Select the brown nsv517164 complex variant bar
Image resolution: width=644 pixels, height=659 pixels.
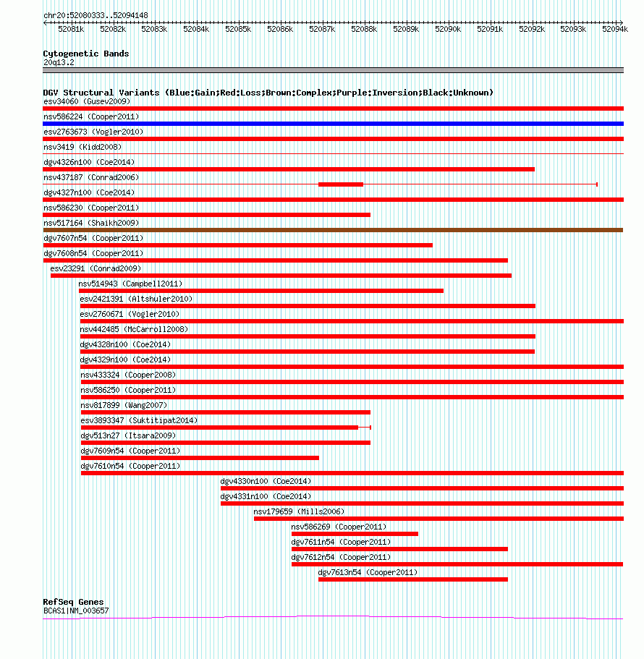[333, 230]
